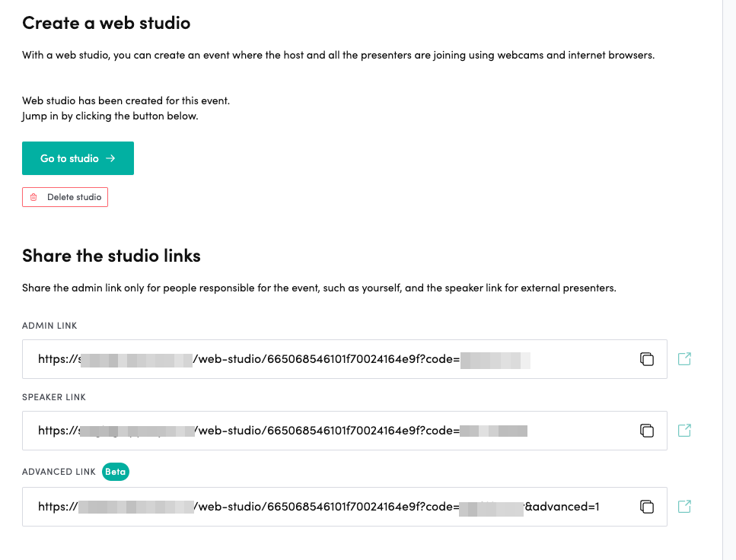
Task: Click the Beta badge next to Advanced link
Action: pos(115,472)
